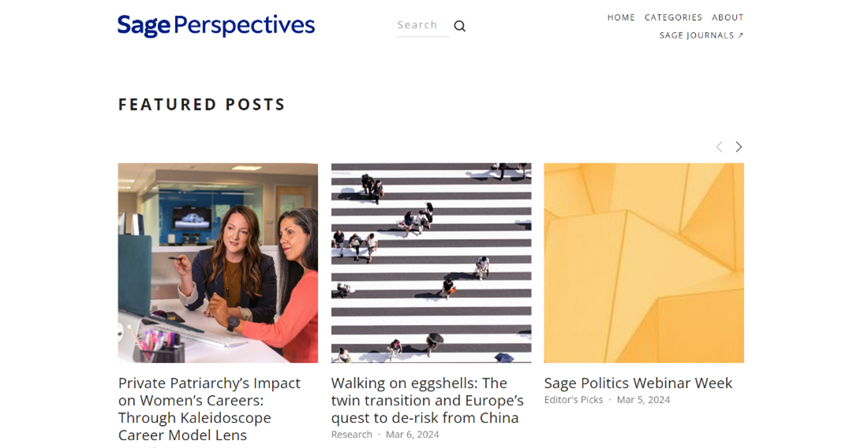Click the Mar 6, 2024 post date
The width and height of the screenshot is (868, 448).
point(412,435)
